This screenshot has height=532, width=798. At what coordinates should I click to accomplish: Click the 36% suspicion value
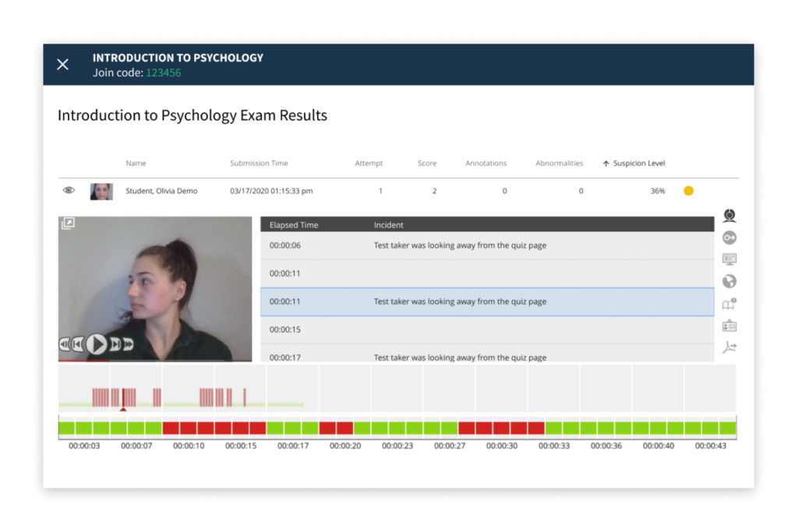pos(658,191)
